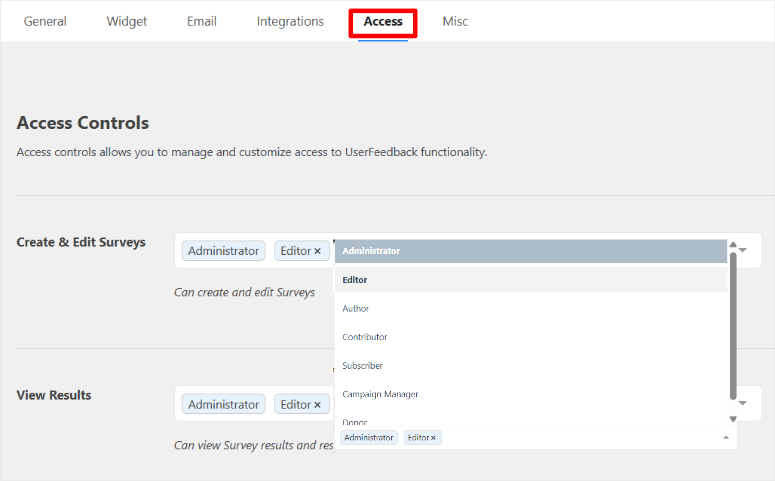Click Administrator tag in Create & Edit Surveys
This screenshot has width=775, height=481.
click(223, 251)
